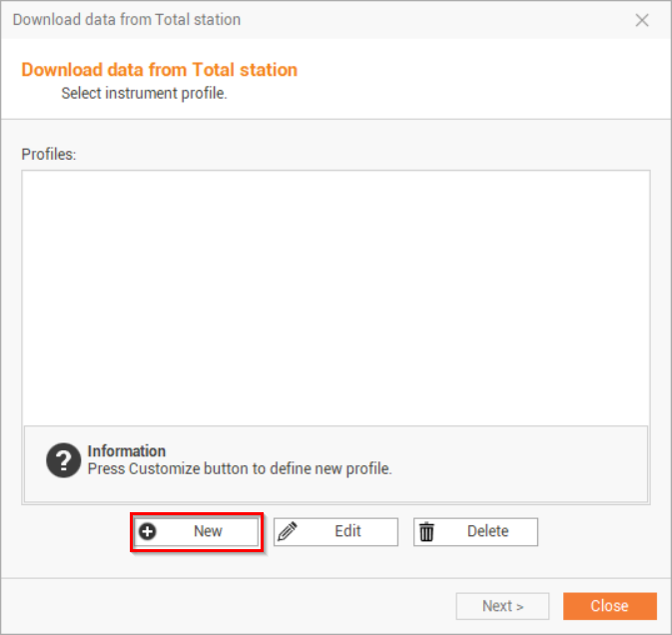Click the pencil icon on Edit button
672x635 pixels.
[x=288, y=531]
